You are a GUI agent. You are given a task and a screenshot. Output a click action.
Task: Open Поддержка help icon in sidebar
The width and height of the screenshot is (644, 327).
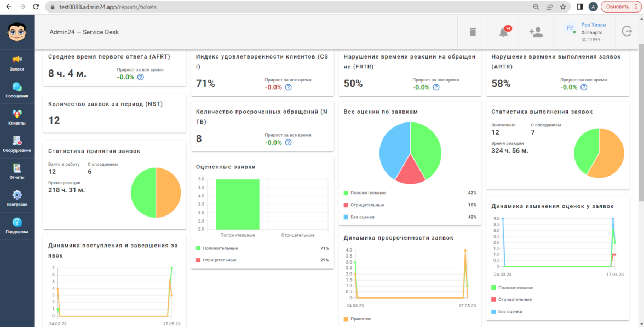[x=17, y=225]
